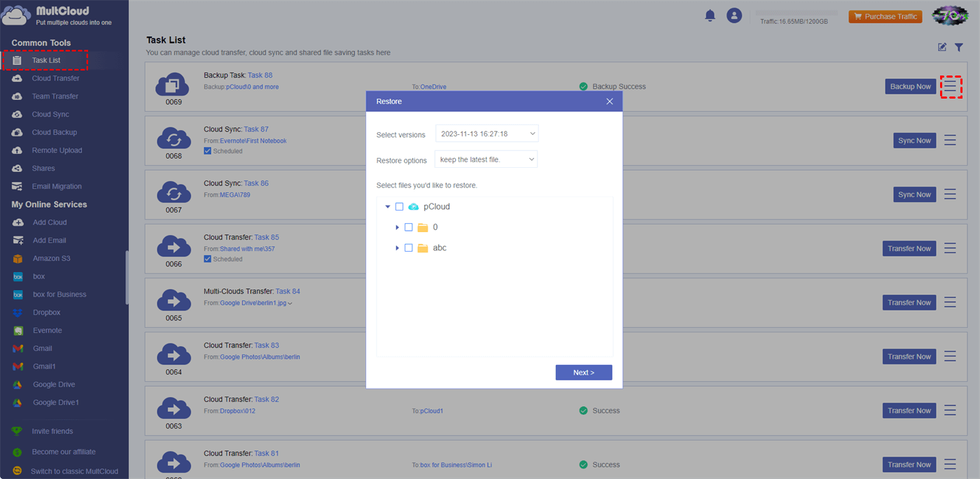Select Email Migration from Common Tools
The height and width of the screenshot is (479, 980).
coord(56,187)
